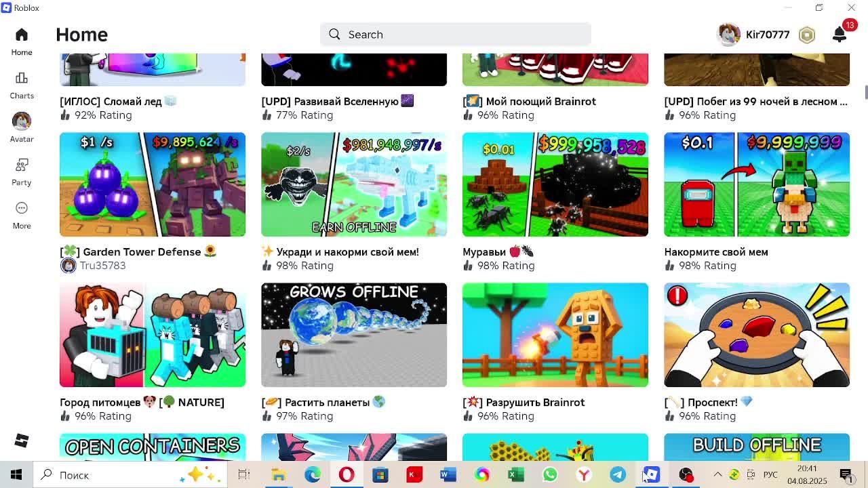Screen dimensions: 868x488
Task: Open the Муравьи game thumbnail
Action: [x=555, y=184]
